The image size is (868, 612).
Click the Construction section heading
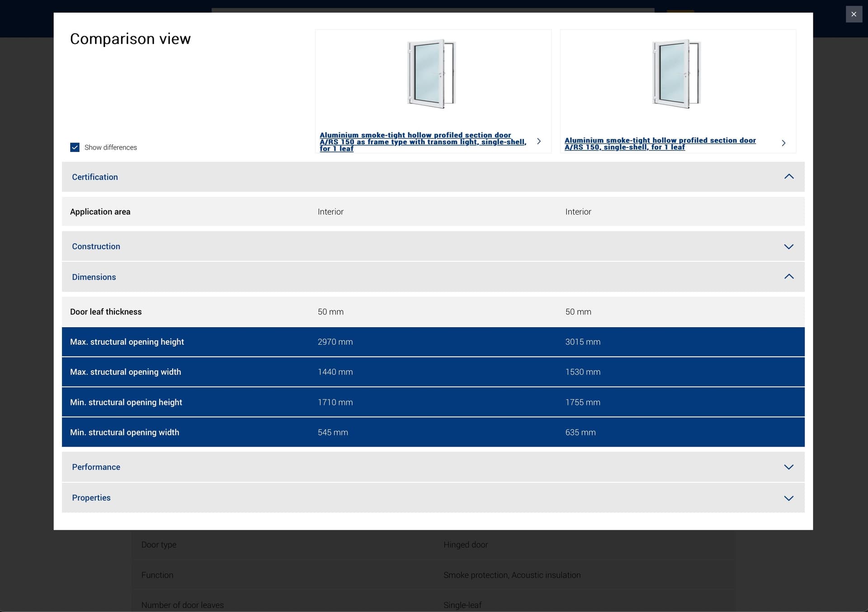[96, 247]
